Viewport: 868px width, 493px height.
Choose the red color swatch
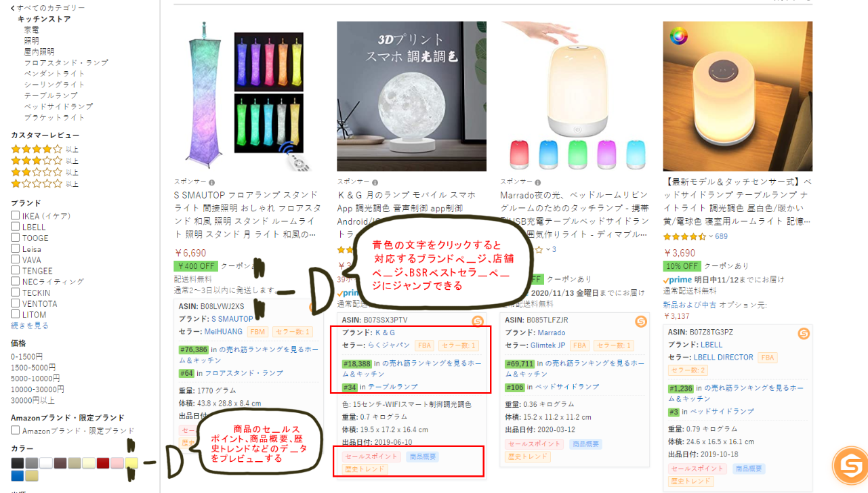coord(102,463)
